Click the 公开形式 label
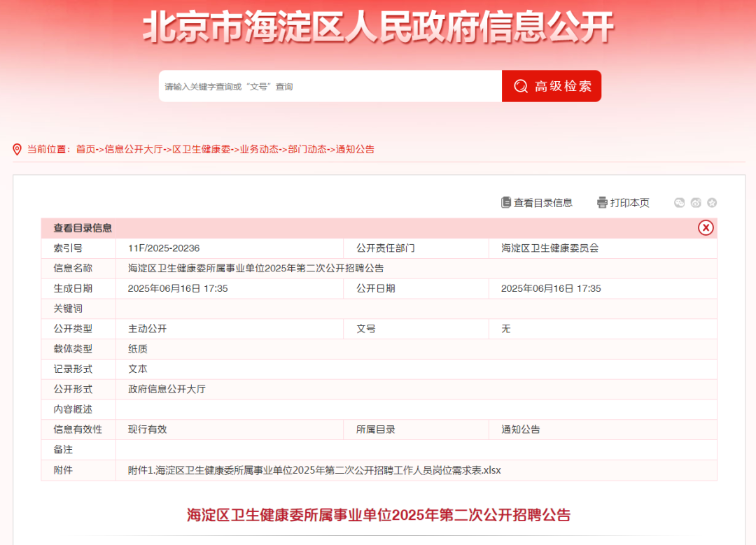Screen dimensions: 756x545 pyautogui.click(x=73, y=390)
